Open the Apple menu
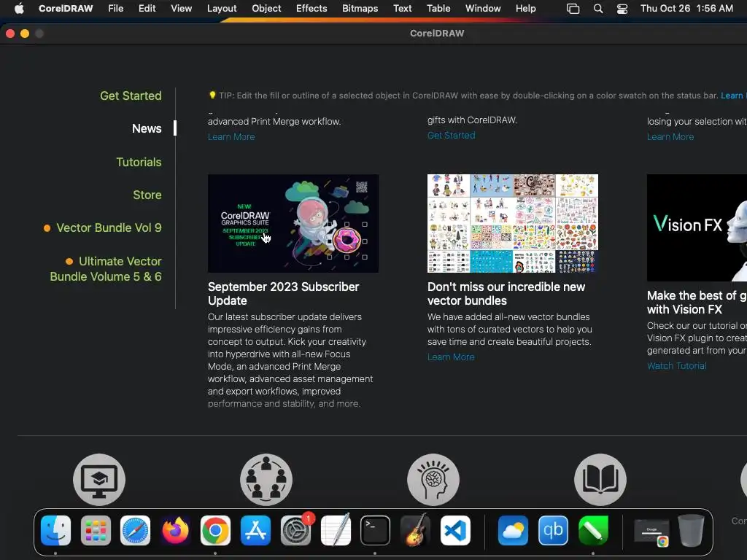Viewport: 747px width, 560px height. tap(19, 9)
